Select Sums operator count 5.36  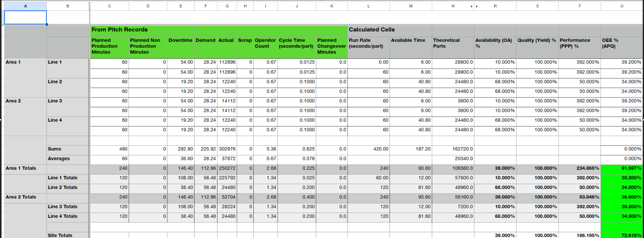(x=266, y=149)
